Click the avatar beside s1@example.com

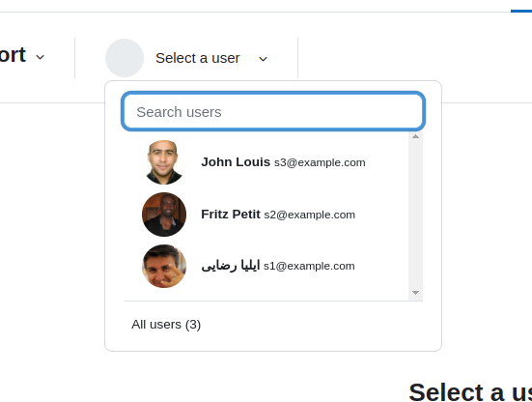click(x=164, y=266)
